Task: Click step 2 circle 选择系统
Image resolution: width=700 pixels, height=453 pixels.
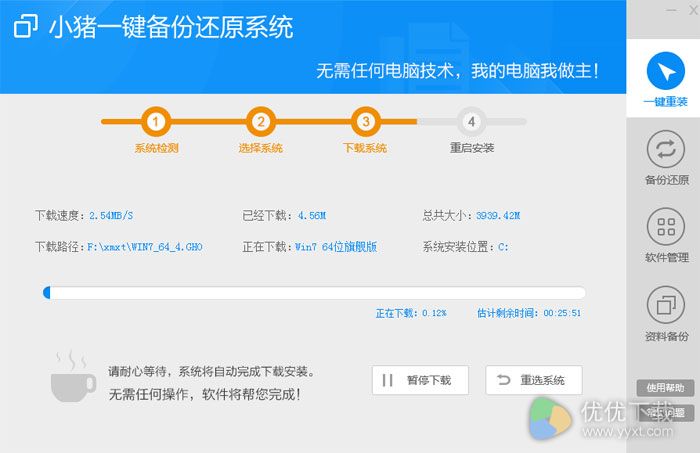Action: pyautogui.click(x=261, y=121)
